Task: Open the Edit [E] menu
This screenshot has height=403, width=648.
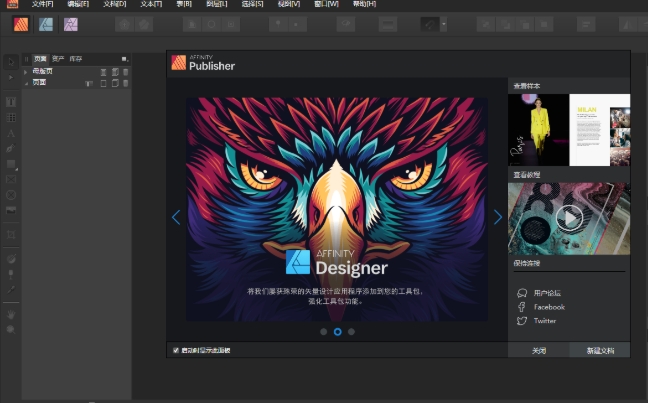Action: click(78, 4)
